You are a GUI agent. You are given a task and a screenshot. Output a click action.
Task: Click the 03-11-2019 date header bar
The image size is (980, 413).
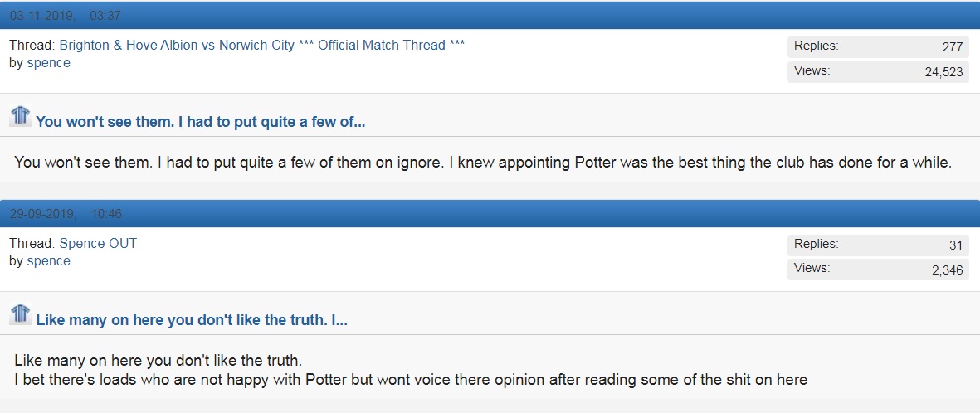coord(490,15)
